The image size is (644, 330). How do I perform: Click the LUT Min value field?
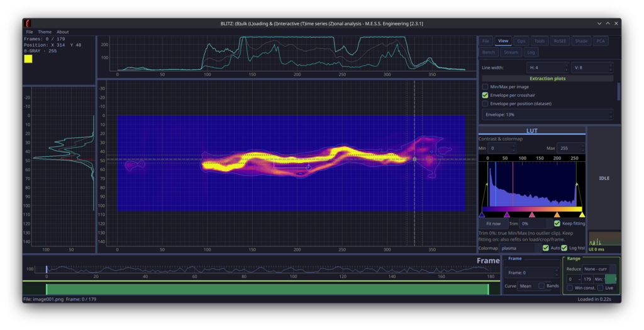point(502,148)
